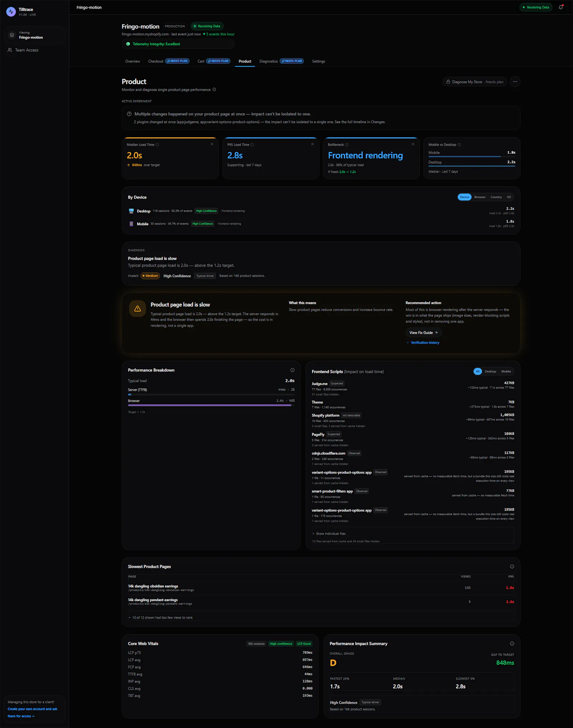
Task: Open the Diagnostics tab
Action: click(281, 61)
